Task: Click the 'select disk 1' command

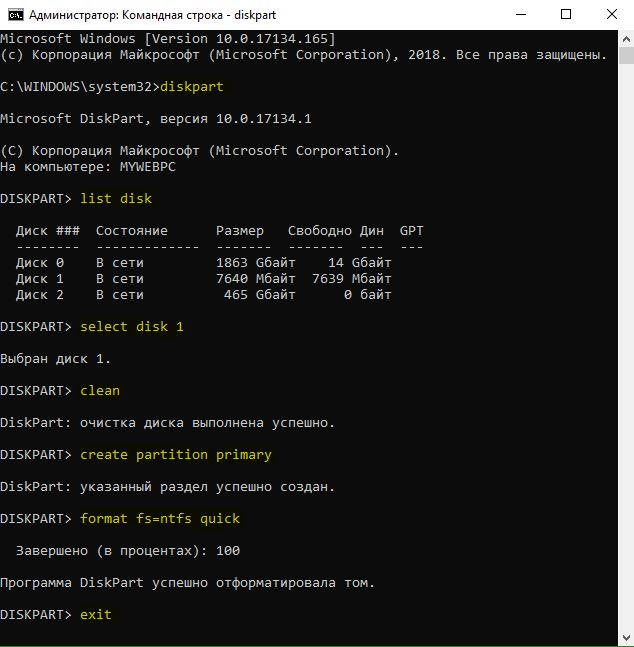Action: [x=132, y=327]
